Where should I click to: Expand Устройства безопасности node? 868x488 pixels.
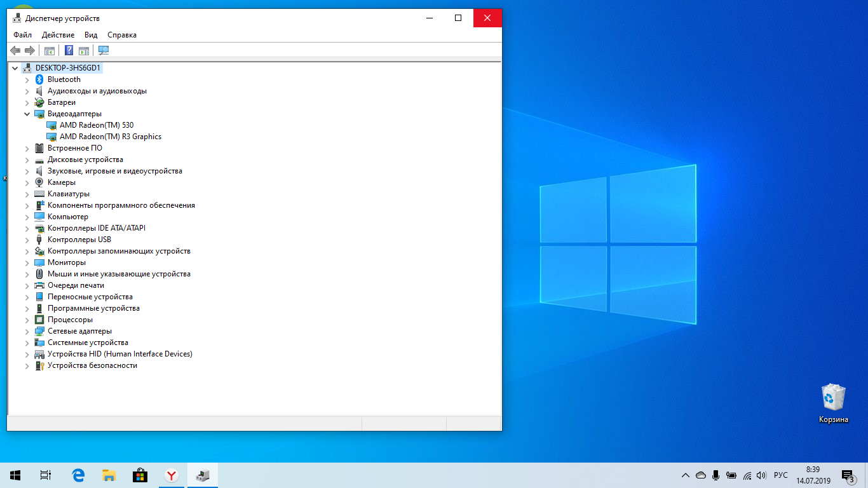coord(27,365)
